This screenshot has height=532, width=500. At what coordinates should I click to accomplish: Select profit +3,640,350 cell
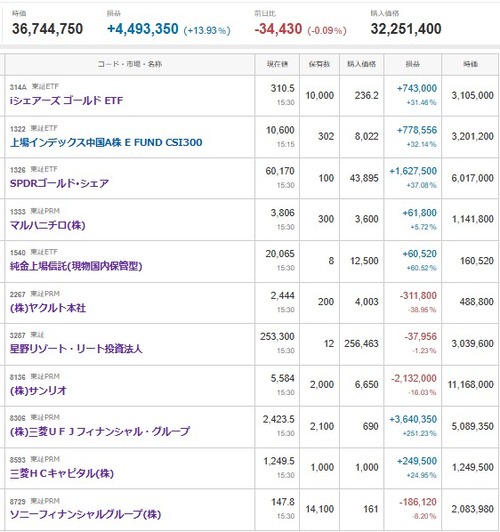pos(413,419)
